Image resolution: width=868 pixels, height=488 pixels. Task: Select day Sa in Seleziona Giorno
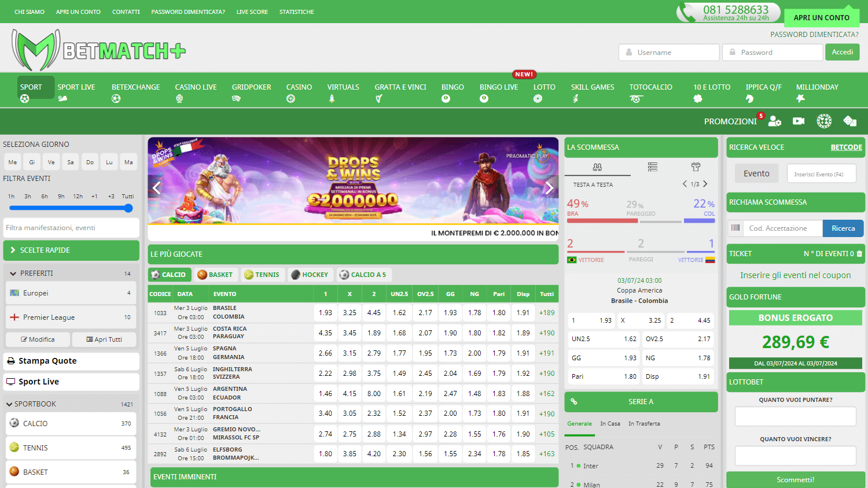(x=71, y=162)
